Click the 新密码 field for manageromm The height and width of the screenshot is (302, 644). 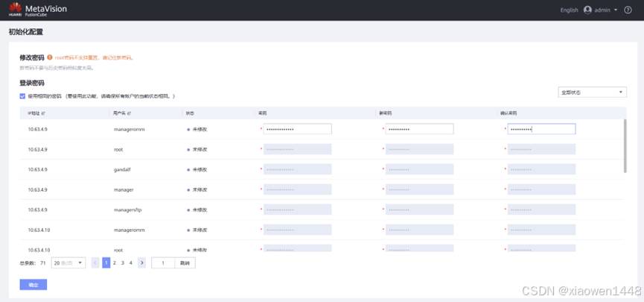(420, 129)
